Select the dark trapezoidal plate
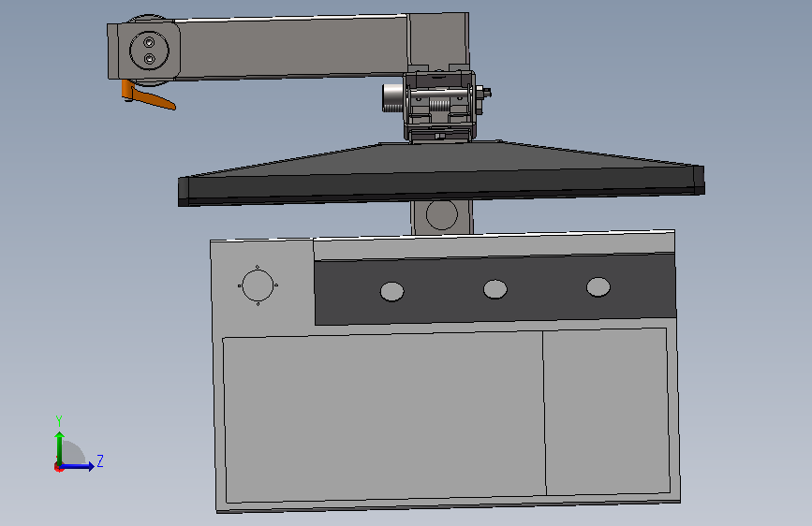 tap(441, 173)
